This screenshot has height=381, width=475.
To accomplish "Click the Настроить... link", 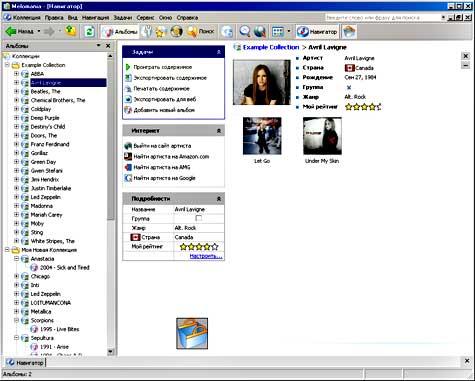I will coord(206,256).
